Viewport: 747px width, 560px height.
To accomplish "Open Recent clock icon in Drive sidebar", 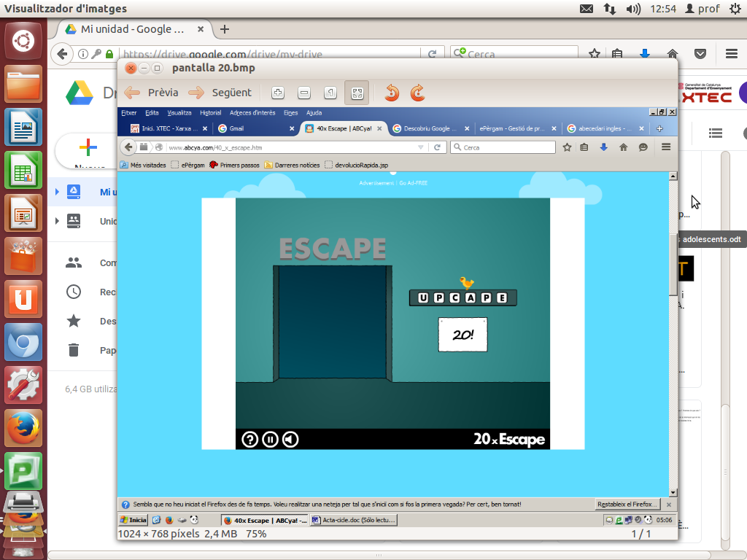I will coord(74,292).
